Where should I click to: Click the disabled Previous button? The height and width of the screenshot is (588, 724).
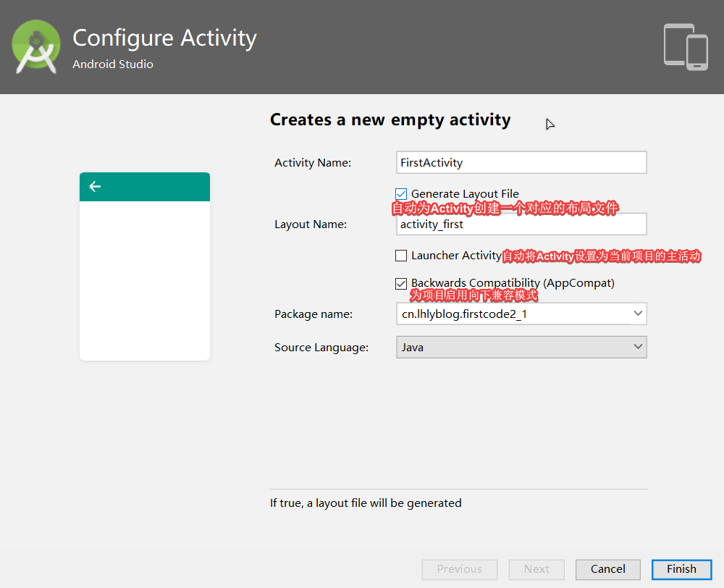click(460, 569)
